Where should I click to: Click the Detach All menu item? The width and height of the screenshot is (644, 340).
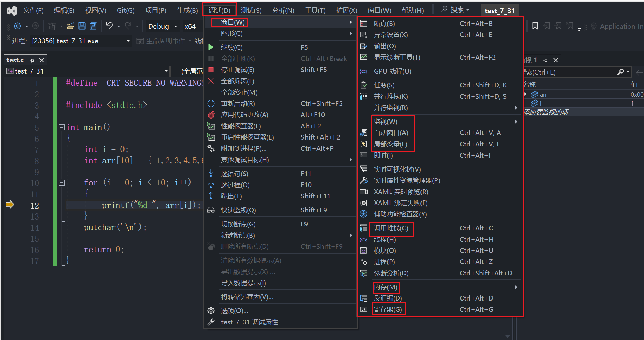click(x=281, y=81)
